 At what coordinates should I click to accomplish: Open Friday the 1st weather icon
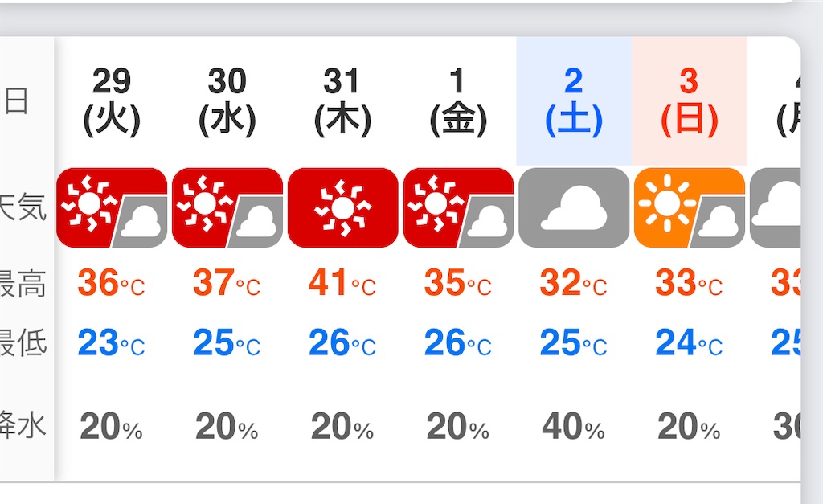[458, 207]
